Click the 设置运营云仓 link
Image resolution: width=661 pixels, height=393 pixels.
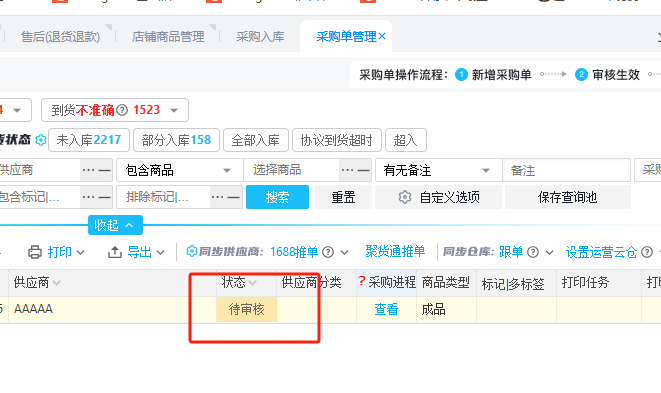(x=601, y=252)
